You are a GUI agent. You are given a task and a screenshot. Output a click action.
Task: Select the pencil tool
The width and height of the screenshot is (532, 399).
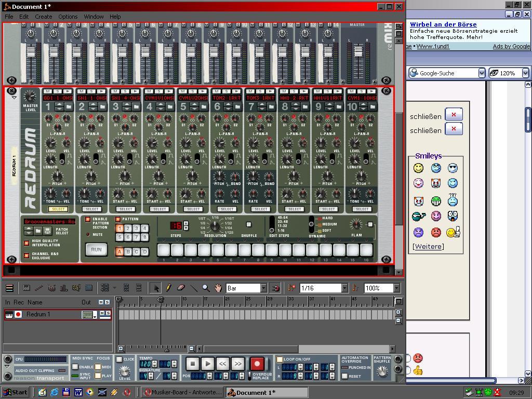(168, 288)
